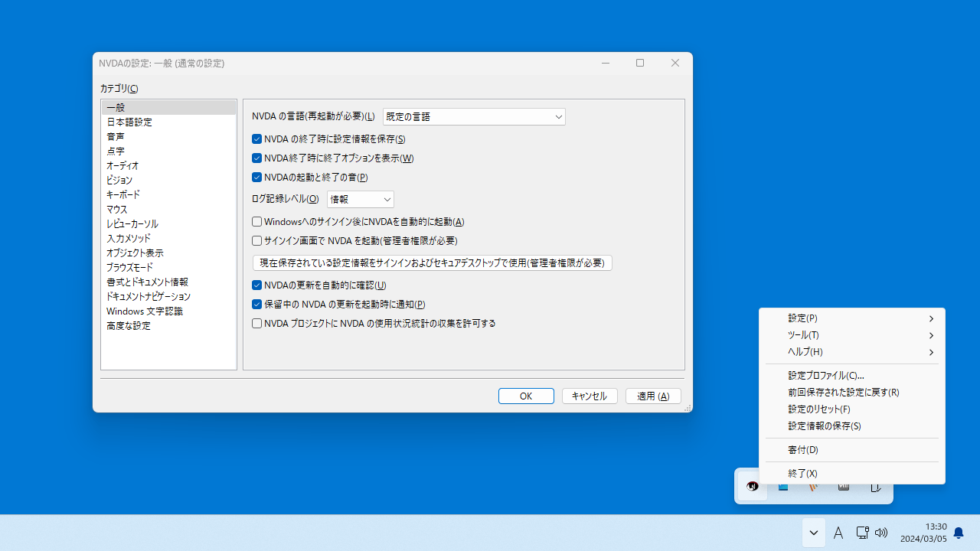Click the IME input mode 'A' indicator
Image resolution: width=980 pixels, height=551 pixels.
point(838,533)
